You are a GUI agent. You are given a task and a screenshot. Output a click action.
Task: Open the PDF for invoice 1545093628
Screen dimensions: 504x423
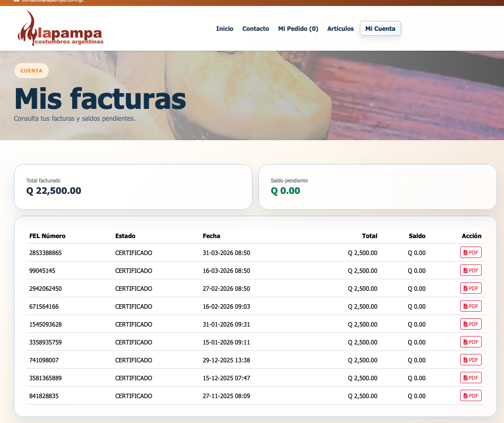[x=470, y=324]
